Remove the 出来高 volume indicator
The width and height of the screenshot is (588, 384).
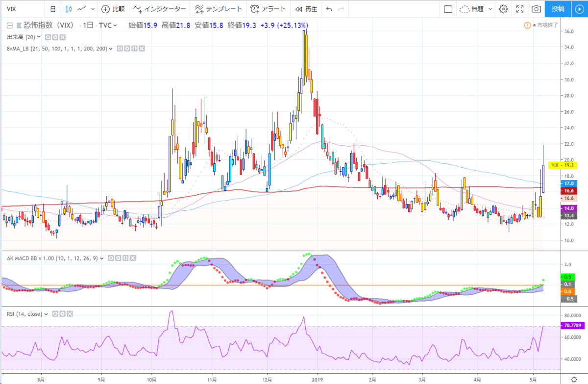62,37
